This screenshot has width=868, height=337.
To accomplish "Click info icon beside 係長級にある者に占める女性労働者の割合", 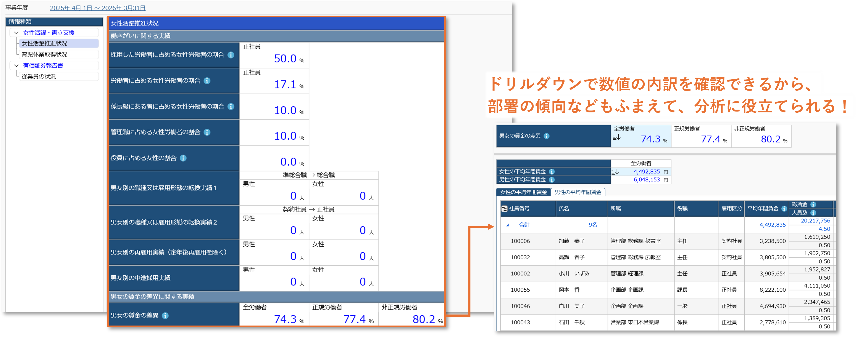I will click(x=231, y=106).
